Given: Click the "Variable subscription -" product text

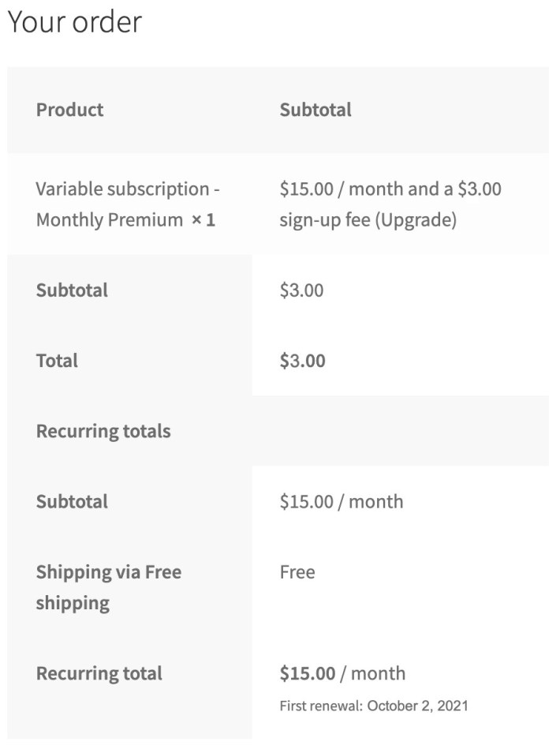Looking at the screenshot, I should (128, 189).
